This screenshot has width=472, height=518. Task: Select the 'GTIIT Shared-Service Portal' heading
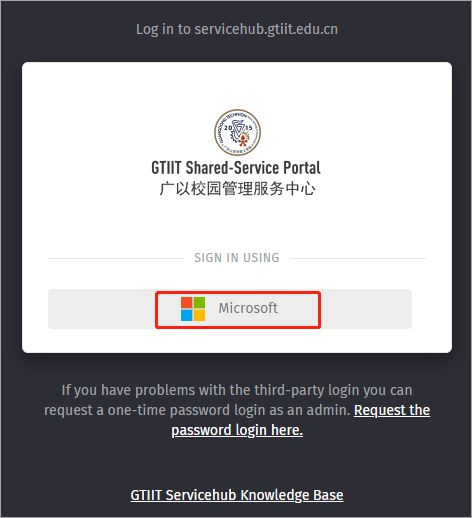click(x=236, y=168)
